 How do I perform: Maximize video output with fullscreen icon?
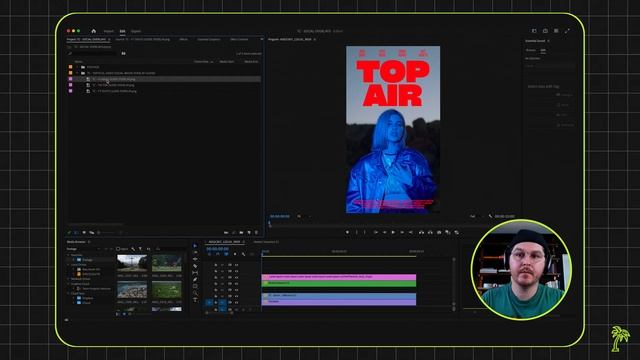pos(567,31)
